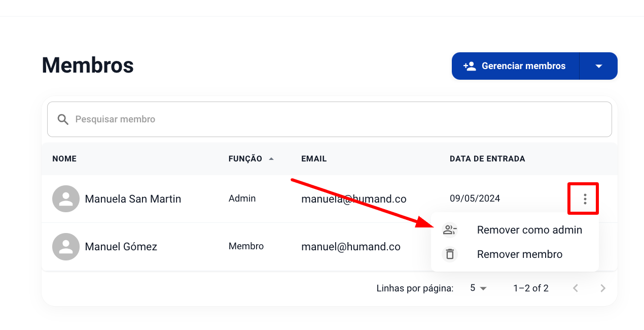644x330 pixels.
Task: Select Remover como admin
Action: (515, 230)
